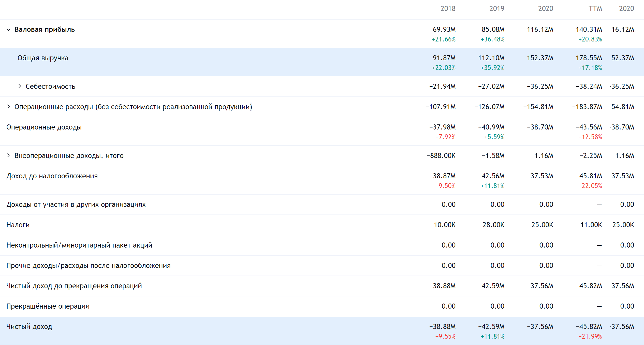Click the 91.87M revenue value
The image size is (644, 345).
444,58
